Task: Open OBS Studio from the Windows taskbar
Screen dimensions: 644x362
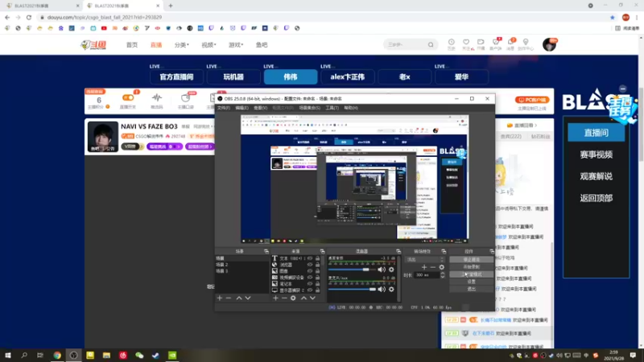Action: point(73,355)
